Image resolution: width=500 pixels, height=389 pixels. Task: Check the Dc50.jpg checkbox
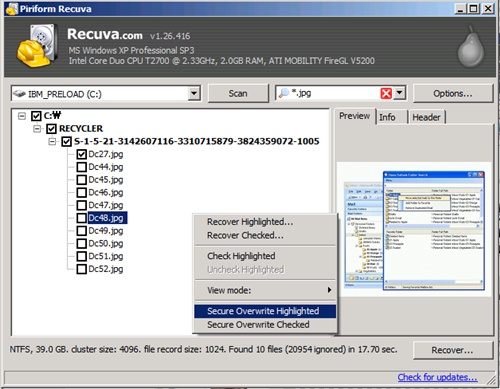[x=82, y=244]
